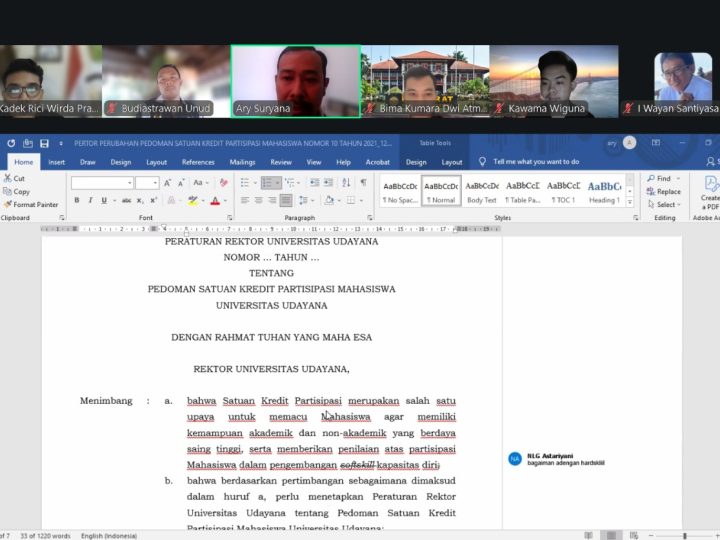This screenshot has height=540, width=720.
Task: Expand the Styles gallery
Action: click(x=630, y=202)
